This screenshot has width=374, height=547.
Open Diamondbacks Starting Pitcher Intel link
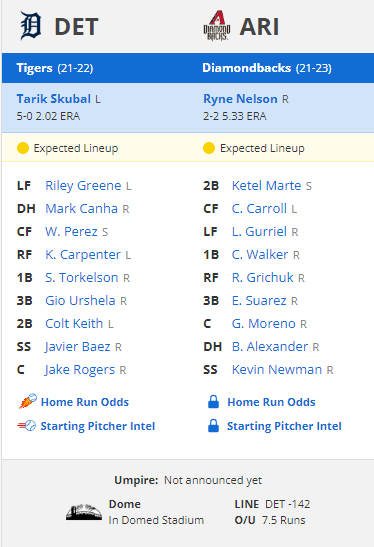(284, 426)
